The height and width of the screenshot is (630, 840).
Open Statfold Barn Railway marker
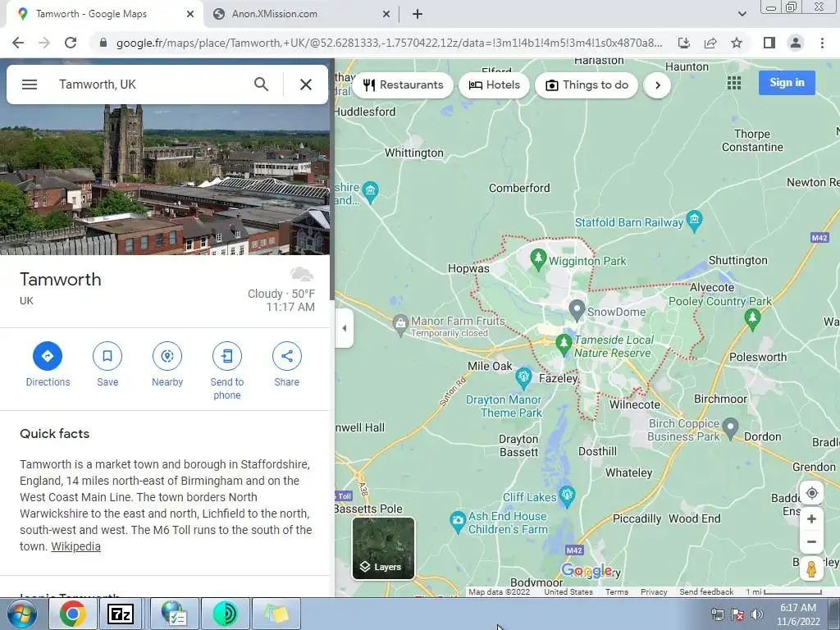pyautogui.click(x=694, y=220)
